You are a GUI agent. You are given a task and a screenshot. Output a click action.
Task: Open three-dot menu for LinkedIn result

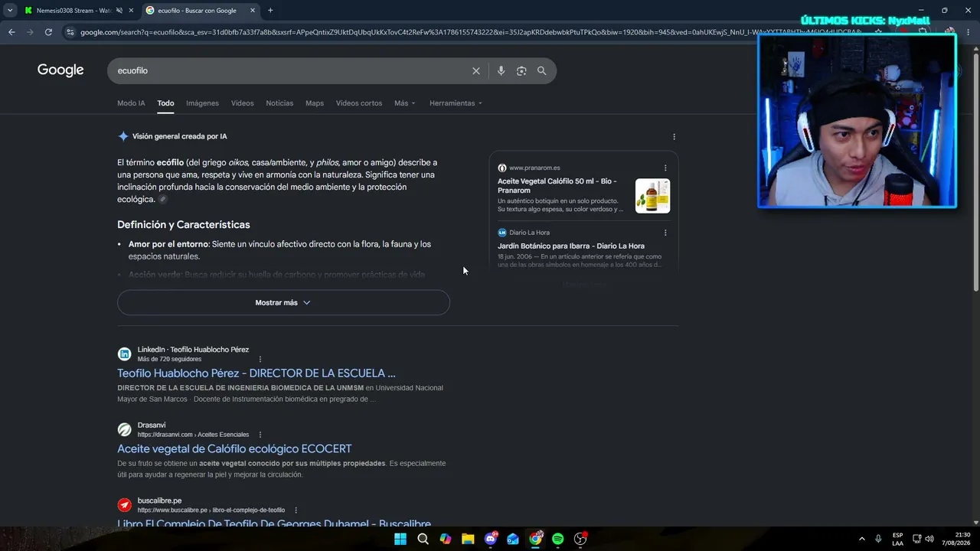[260, 359]
